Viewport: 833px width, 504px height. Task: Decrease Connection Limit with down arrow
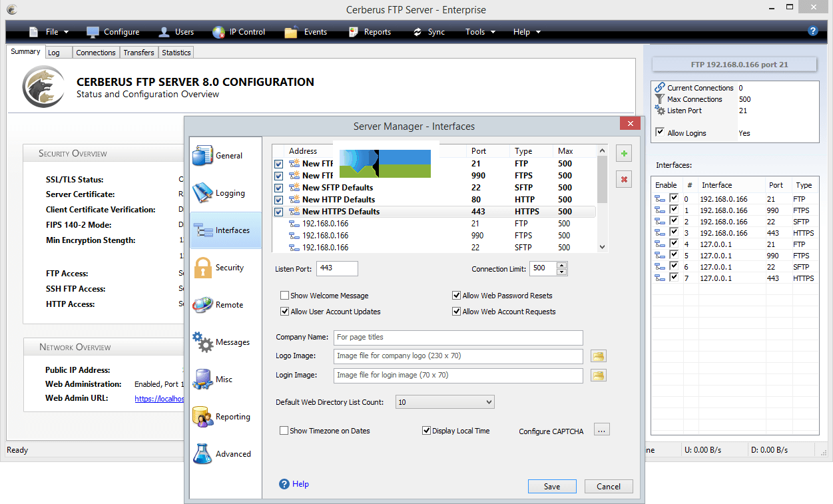click(x=561, y=272)
